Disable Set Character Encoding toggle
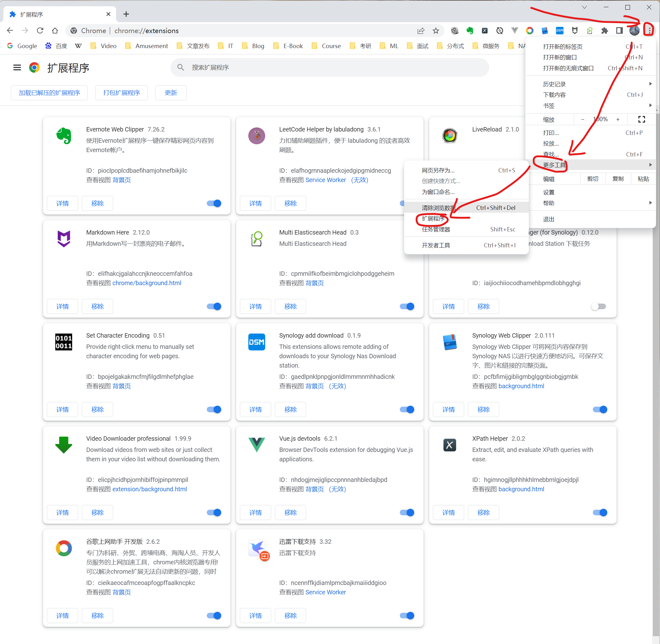This screenshot has height=644, width=660. tap(214, 409)
